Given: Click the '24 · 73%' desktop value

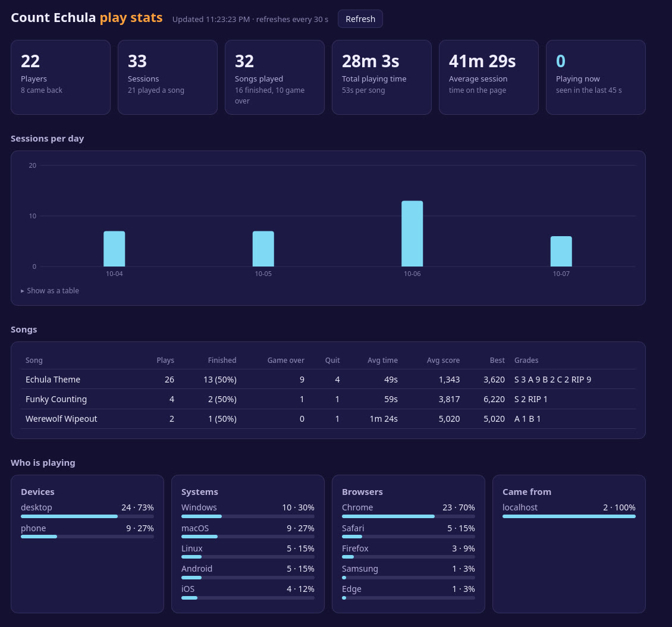Looking at the screenshot, I should (137, 507).
